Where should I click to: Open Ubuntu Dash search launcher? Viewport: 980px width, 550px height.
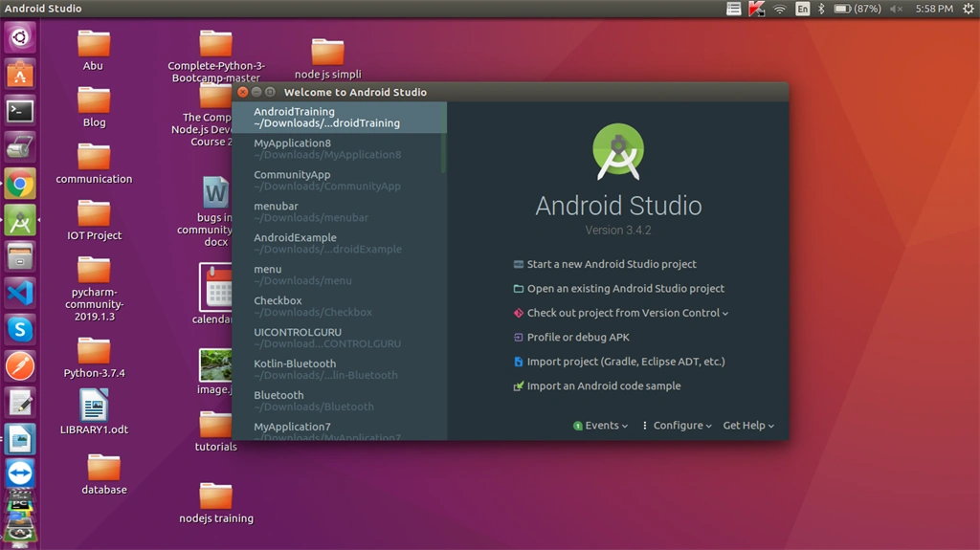[x=20, y=37]
